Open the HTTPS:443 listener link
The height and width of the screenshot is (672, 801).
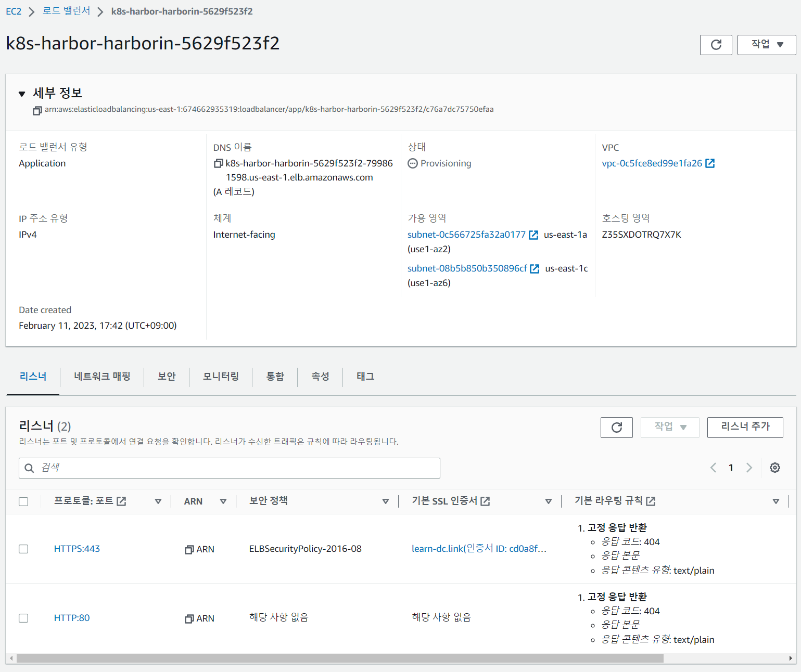pyautogui.click(x=77, y=549)
